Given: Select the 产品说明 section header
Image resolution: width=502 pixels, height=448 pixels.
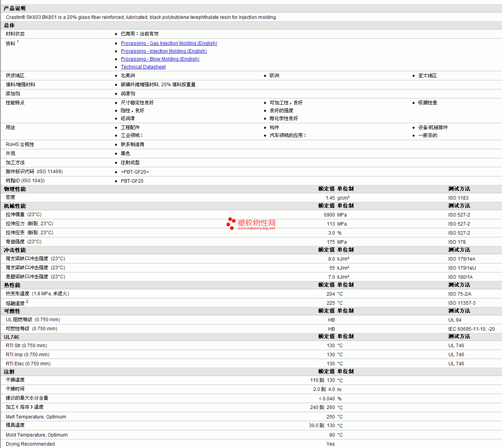Looking at the screenshot, I should pyautogui.click(x=15, y=8).
